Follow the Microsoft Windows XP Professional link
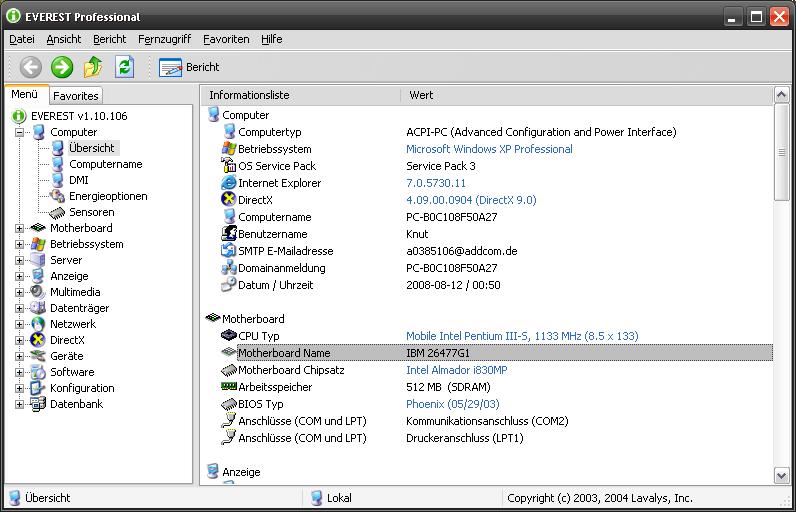 pyautogui.click(x=489, y=149)
